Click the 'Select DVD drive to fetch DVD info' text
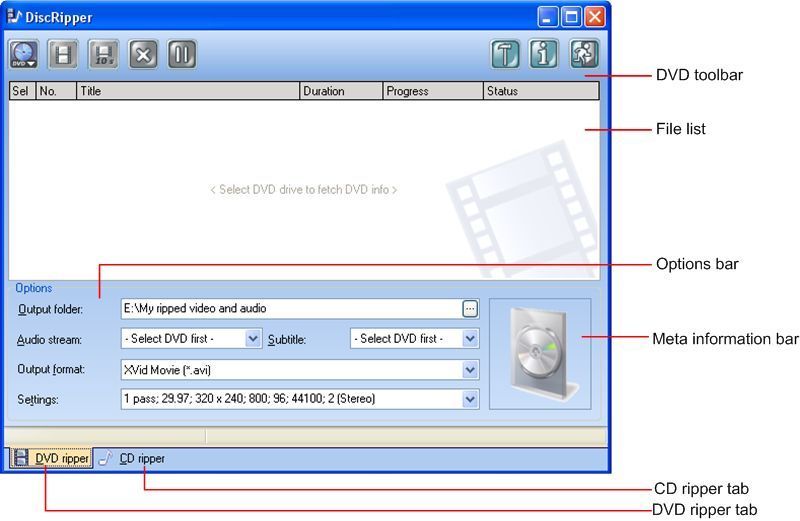The height and width of the screenshot is (521, 800). [304, 189]
